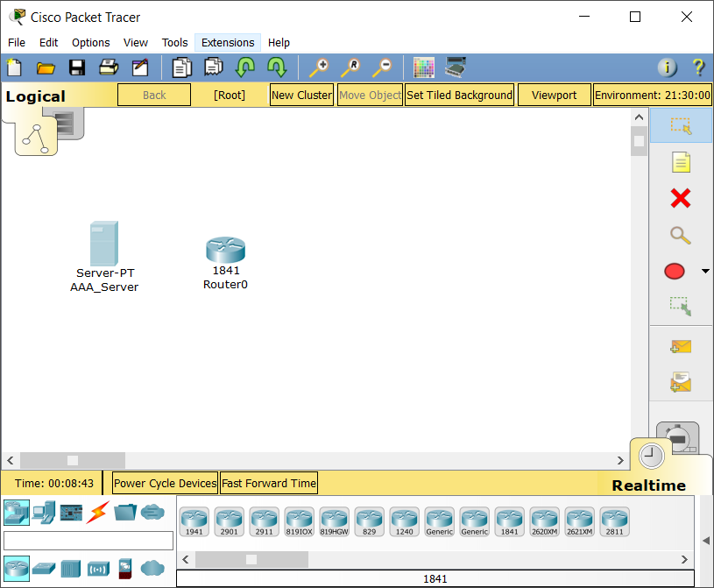This screenshot has height=588, width=714.
Task: Click Power Cycle Devices
Action: 165,483
